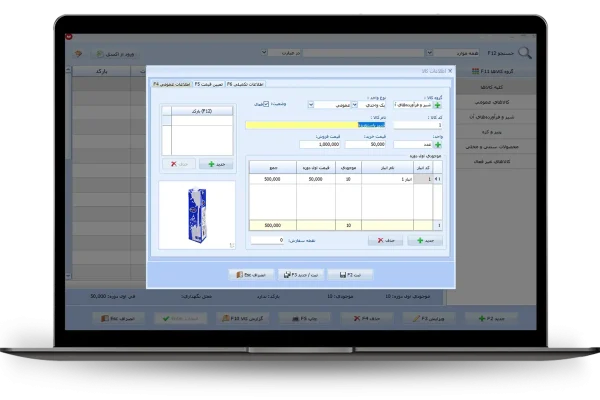
Task: Click the small icon left of Excel import
Action: (78, 54)
